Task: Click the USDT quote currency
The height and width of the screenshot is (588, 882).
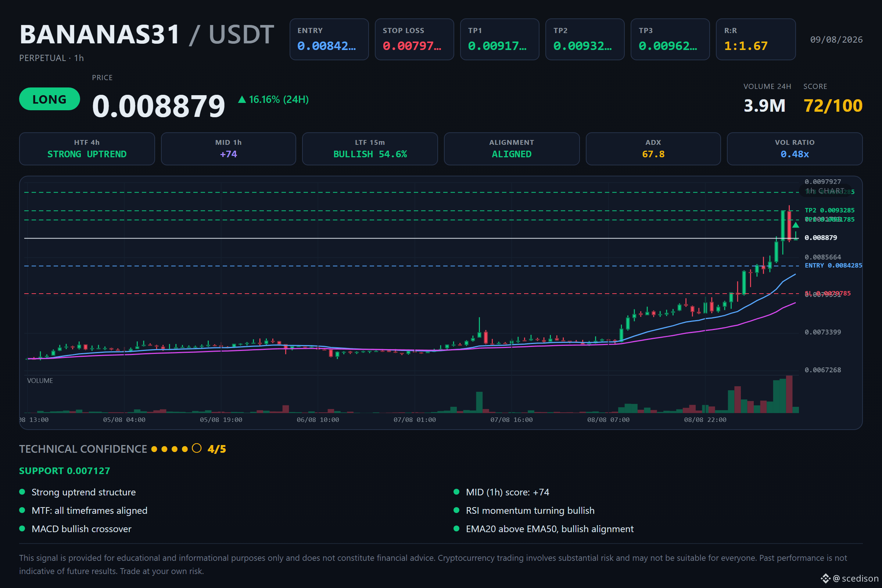Action: [x=241, y=35]
